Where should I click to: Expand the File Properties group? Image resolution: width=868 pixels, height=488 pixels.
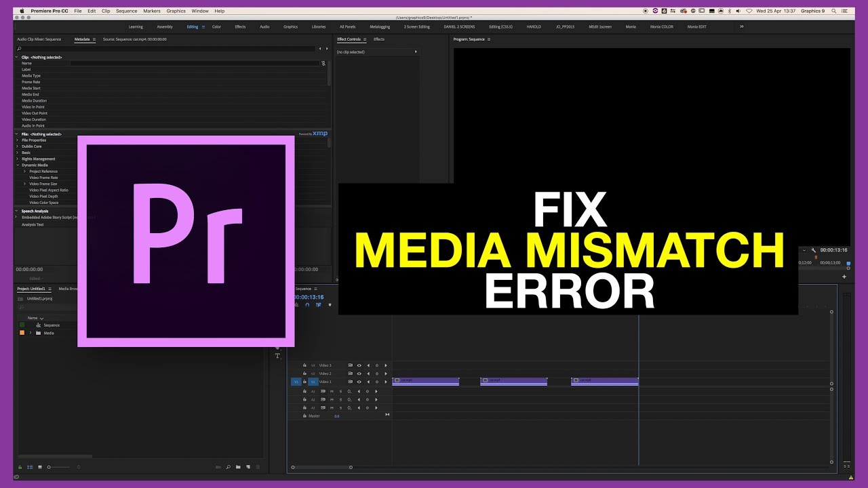(x=18, y=140)
